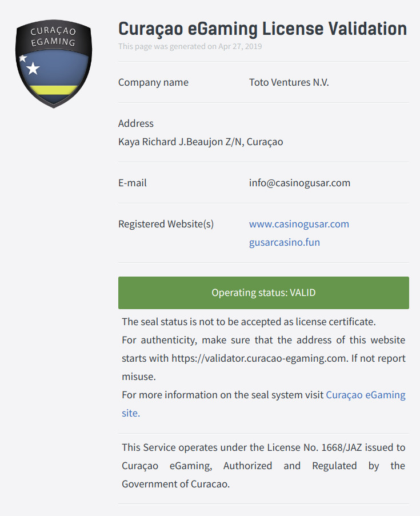The width and height of the screenshot is (420, 516).
Task: Click the Address label
Action: click(136, 123)
